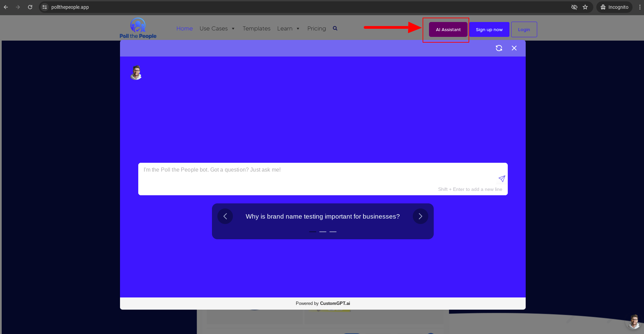Click Sign up now button
Image resolution: width=644 pixels, height=334 pixels.
click(489, 29)
